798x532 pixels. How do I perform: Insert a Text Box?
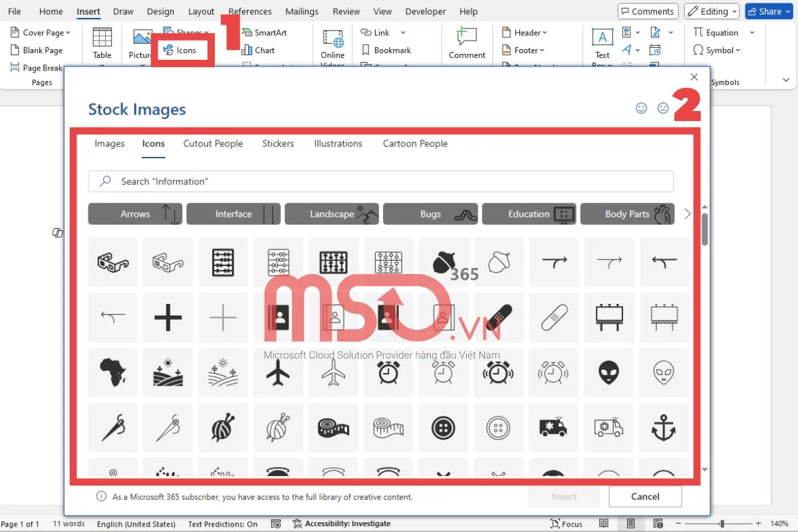[601, 41]
